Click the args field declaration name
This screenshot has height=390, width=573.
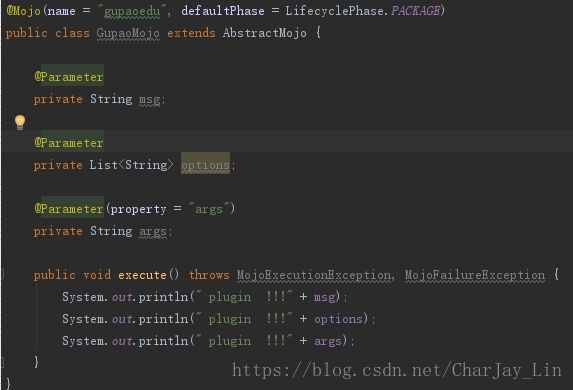pyautogui.click(x=153, y=231)
